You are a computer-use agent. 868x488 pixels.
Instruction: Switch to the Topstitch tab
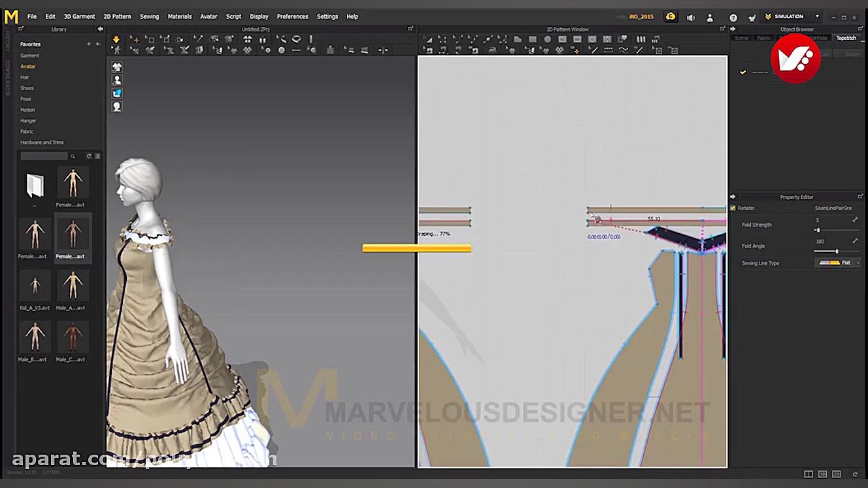tap(846, 38)
